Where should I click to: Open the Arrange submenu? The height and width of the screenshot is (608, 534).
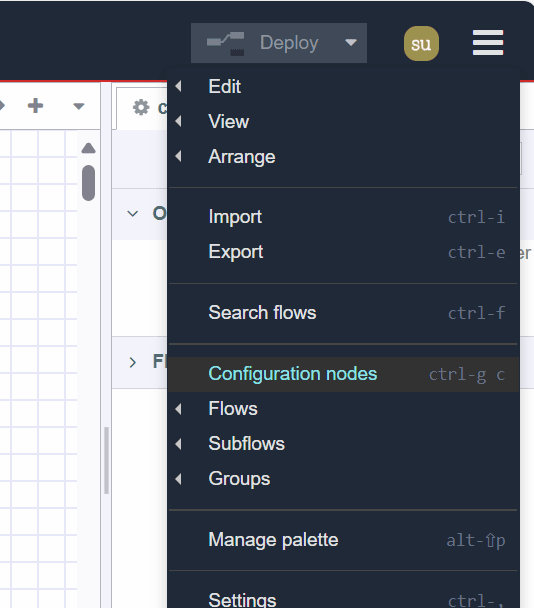(x=344, y=157)
